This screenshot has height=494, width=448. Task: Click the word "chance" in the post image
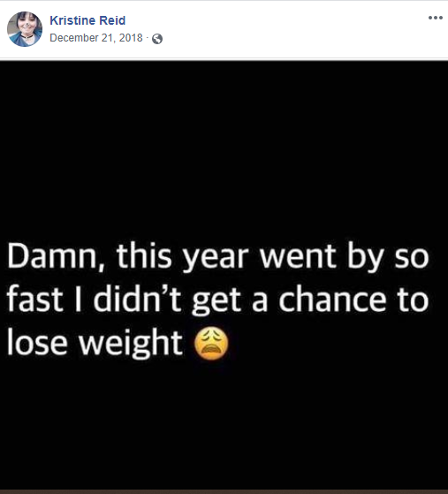(x=332, y=299)
